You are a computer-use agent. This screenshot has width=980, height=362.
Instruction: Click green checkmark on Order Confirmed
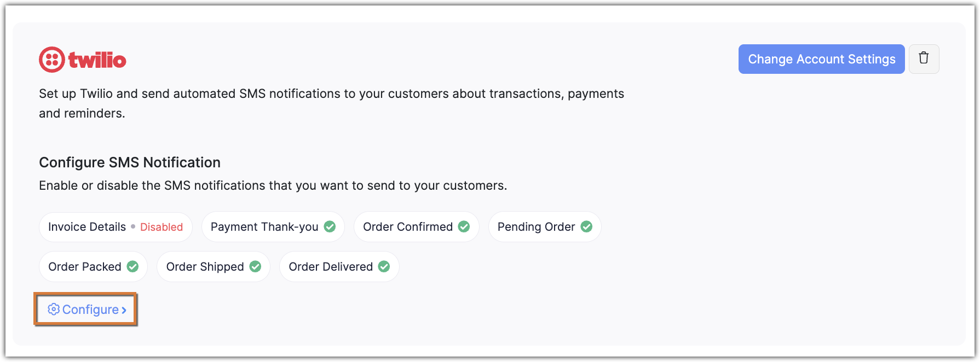(x=464, y=226)
